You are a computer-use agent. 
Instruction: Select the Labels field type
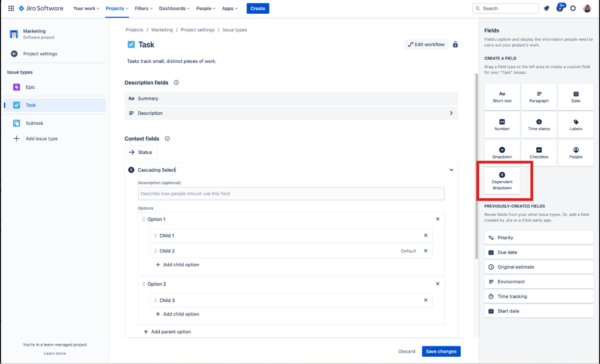click(x=575, y=125)
